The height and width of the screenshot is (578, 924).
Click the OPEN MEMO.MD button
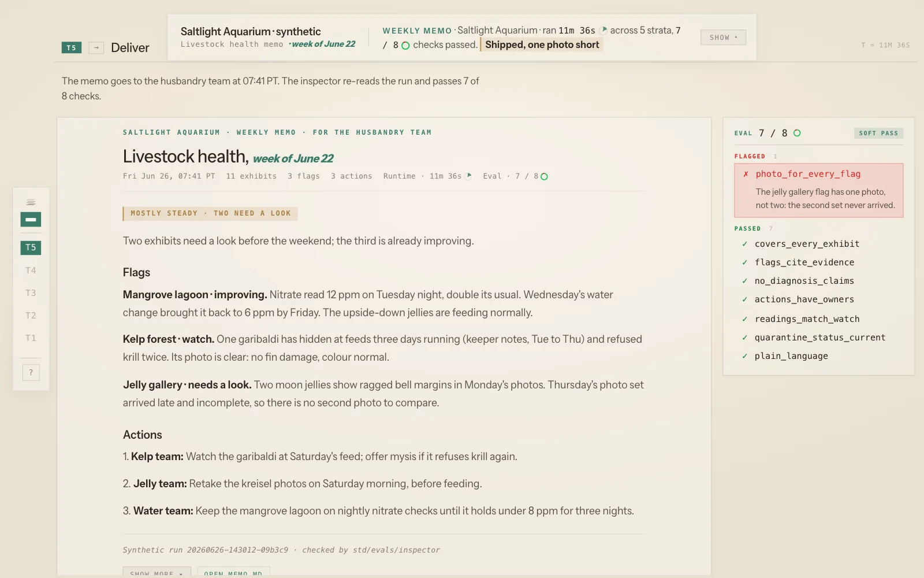click(233, 572)
